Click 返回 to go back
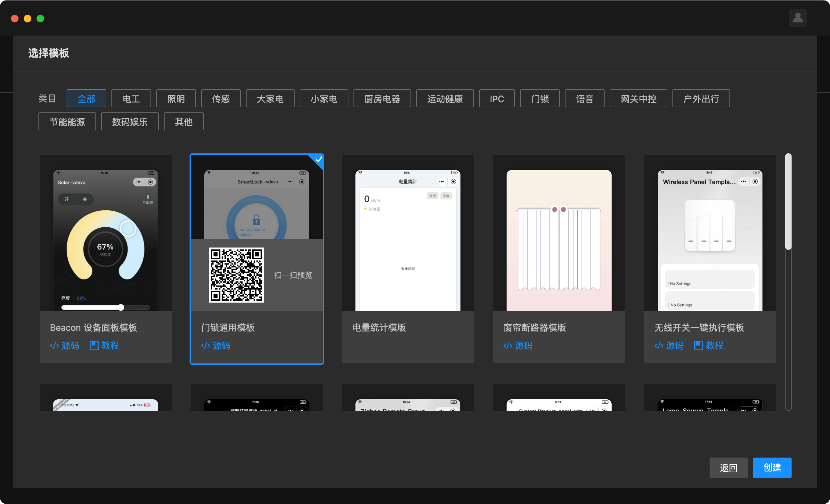 coord(728,467)
